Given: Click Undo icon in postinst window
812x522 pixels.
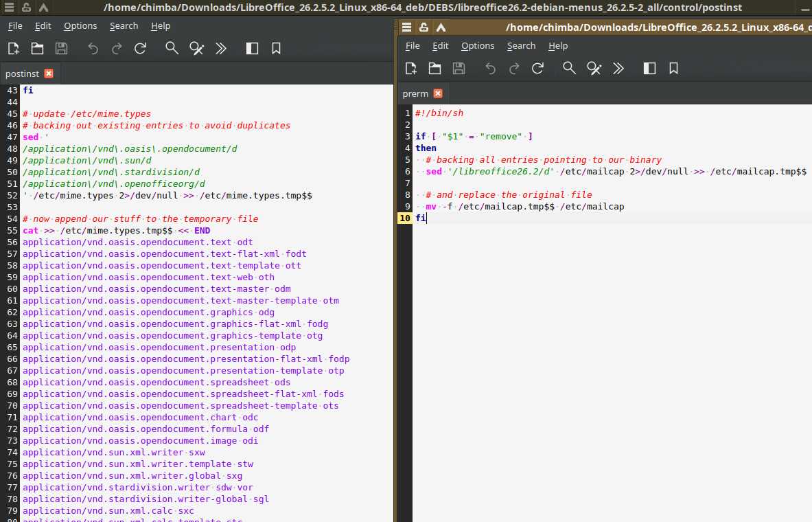Looking at the screenshot, I should tap(93, 49).
